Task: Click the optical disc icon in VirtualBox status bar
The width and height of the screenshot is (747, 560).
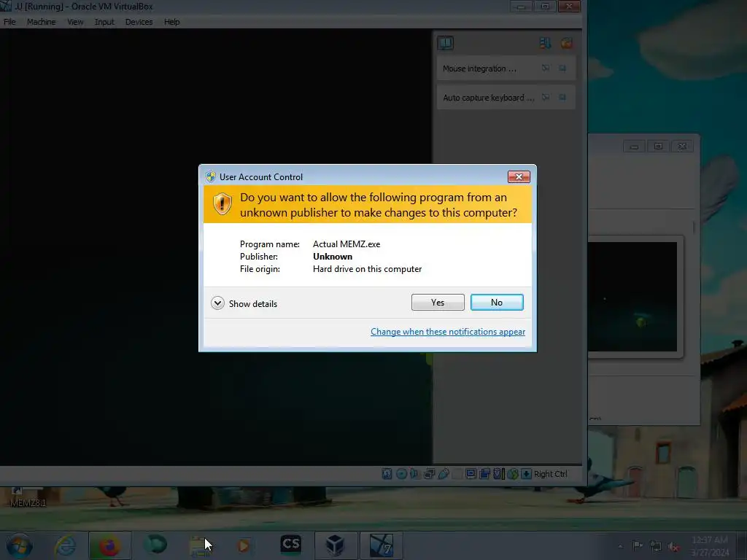Action: point(401,474)
